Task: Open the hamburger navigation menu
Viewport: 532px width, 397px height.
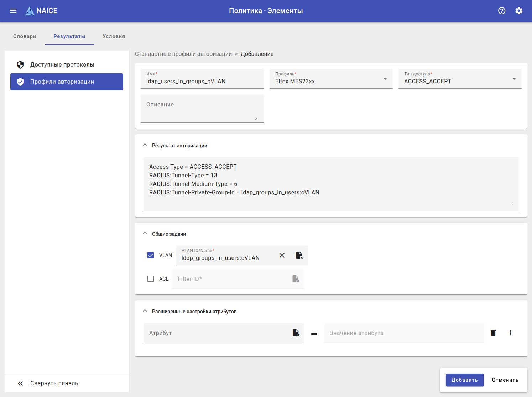Action: pyautogui.click(x=13, y=11)
